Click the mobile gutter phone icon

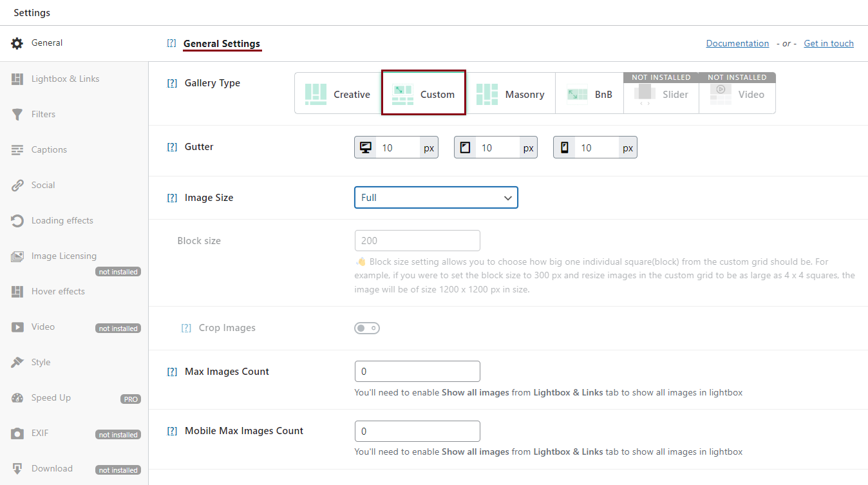[565, 147]
